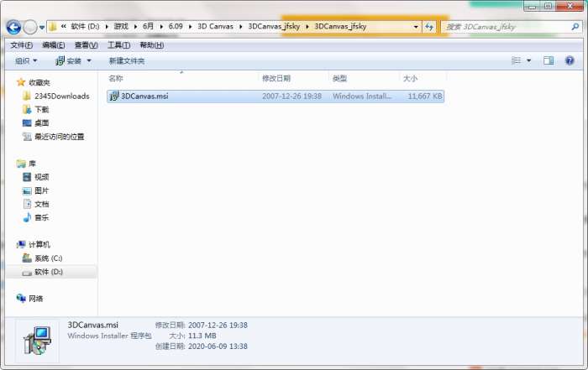Click the 3DCanvas.msi installer file icon
Screen dimensions: 588x370
pos(113,96)
